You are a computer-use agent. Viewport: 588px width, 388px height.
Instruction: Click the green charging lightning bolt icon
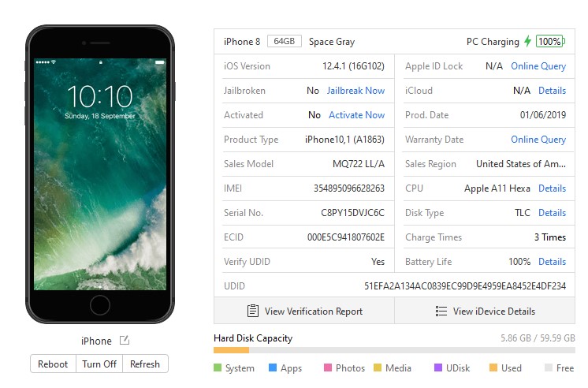[x=528, y=41]
